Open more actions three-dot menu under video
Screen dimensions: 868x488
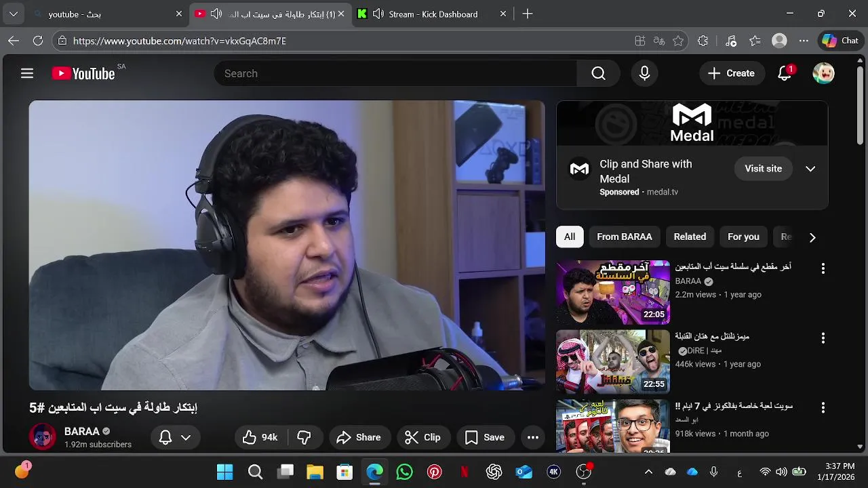[533, 437]
